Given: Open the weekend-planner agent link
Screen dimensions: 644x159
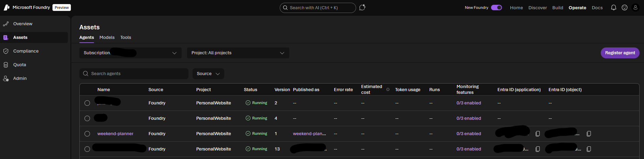Looking at the screenshot, I should [116, 134].
